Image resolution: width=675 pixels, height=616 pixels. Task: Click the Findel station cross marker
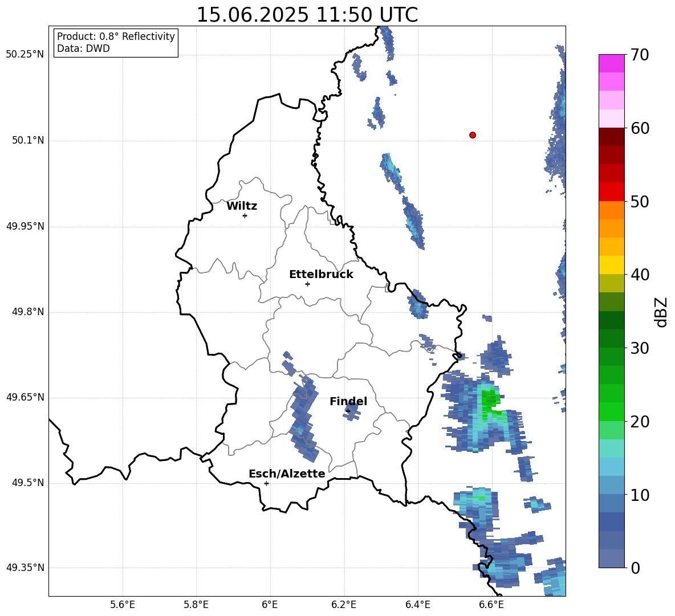coord(348,411)
